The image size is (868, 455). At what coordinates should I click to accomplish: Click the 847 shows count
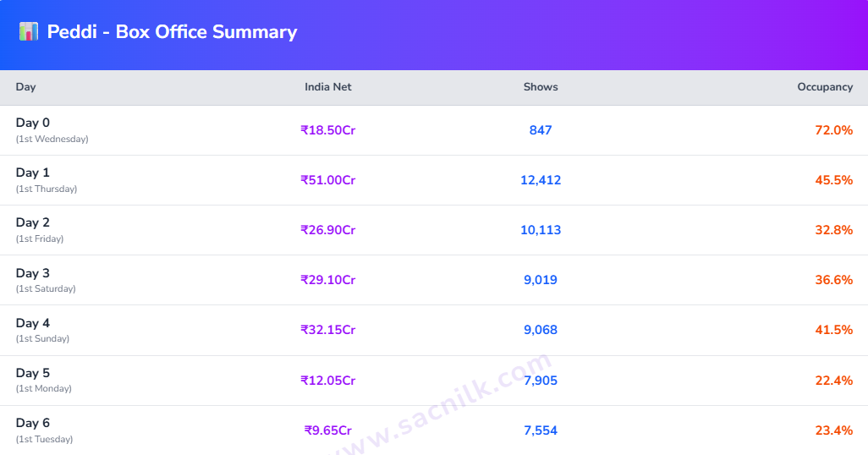(x=541, y=130)
